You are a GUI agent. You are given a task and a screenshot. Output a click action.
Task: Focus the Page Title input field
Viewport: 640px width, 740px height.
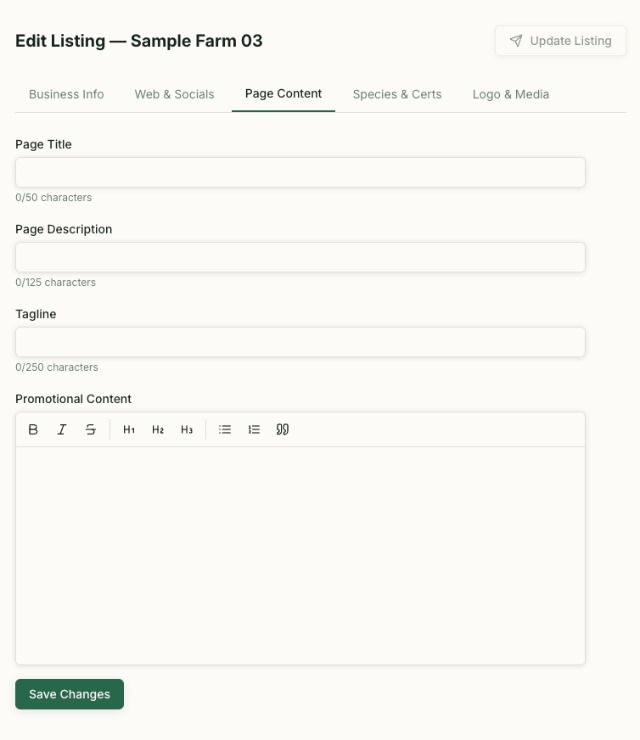[300, 172]
